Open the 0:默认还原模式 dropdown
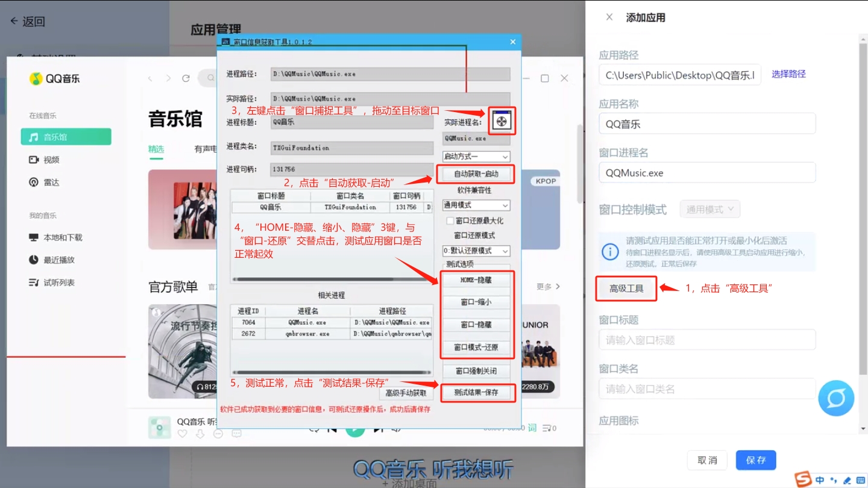The height and width of the screenshot is (488, 868). [476, 251]
